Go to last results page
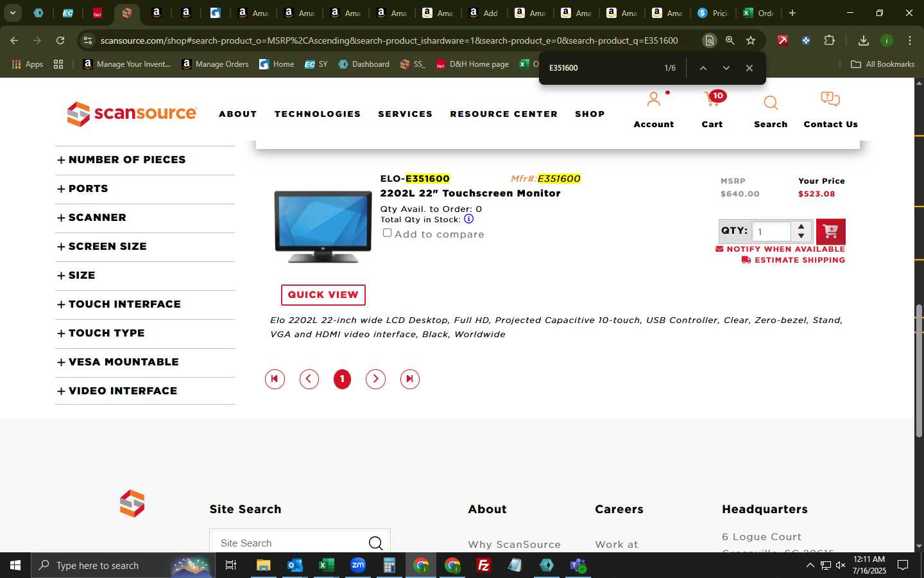The width and height of the screenshot is (924, 578). click(409, 379)
